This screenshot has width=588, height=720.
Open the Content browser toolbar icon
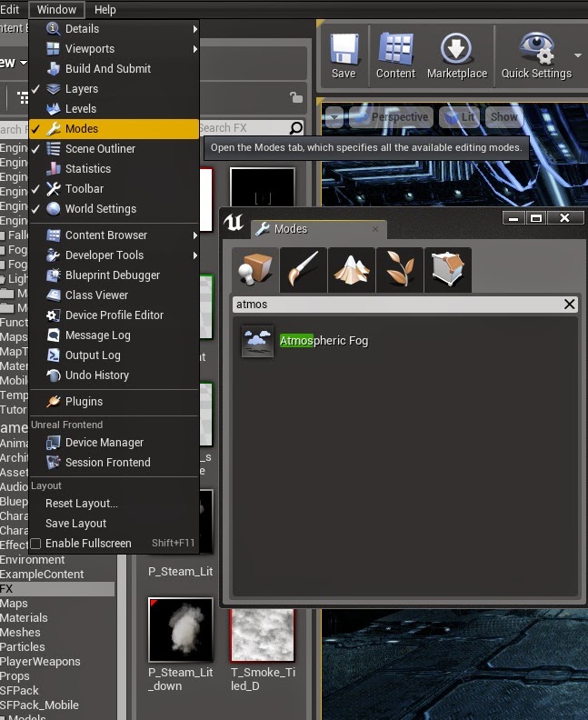coord(395,49)
